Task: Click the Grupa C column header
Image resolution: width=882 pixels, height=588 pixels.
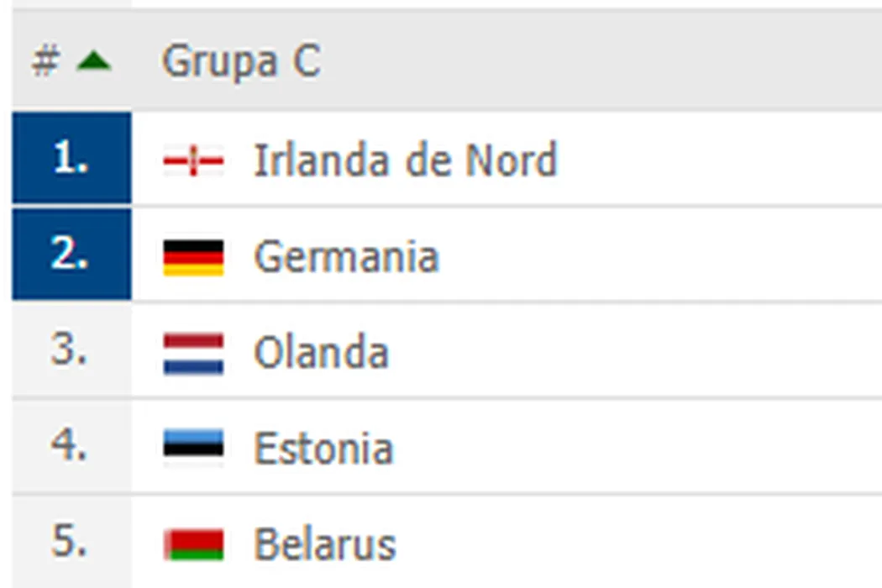Action: [241, 61]
